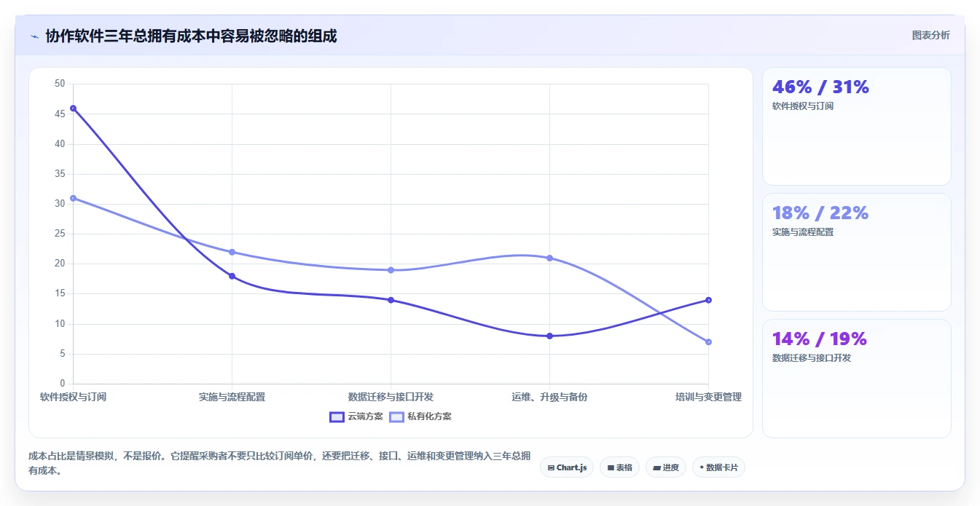Click the x-axis label 培训与变更管理
Viewport: 980px width, 506px height.
click(x=708, y=397)
